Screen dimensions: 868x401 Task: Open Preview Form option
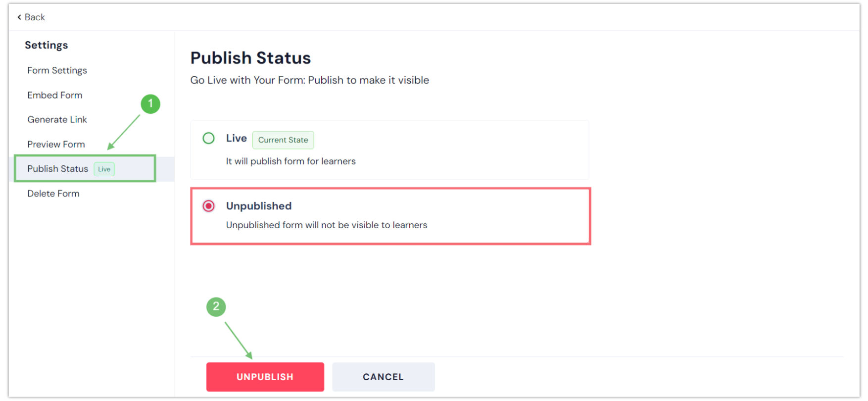click(56, 144)
